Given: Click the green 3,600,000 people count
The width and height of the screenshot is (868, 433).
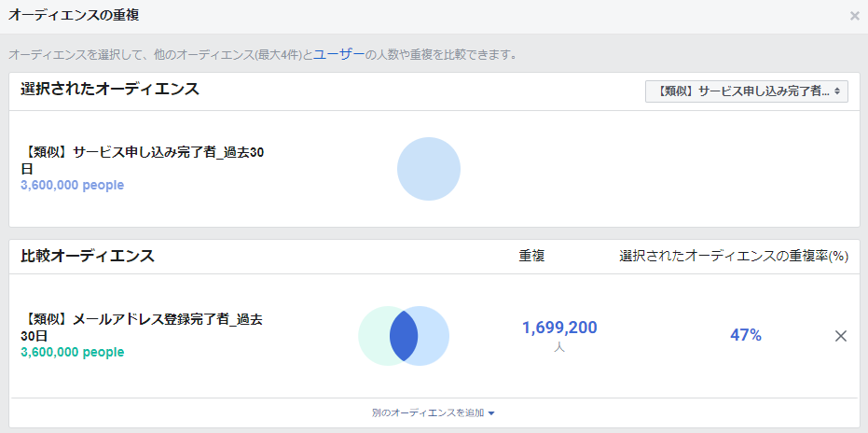Looking at the screenshot, I should (x=73, y=352).
